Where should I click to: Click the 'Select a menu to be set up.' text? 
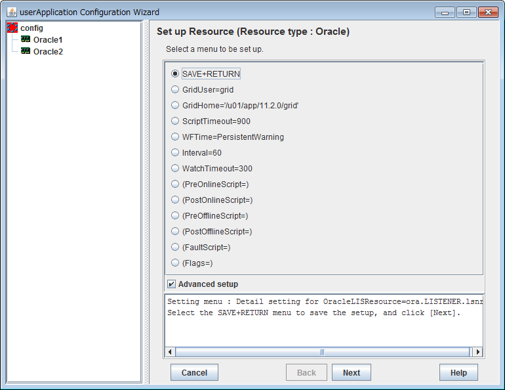tap(215, 49)
